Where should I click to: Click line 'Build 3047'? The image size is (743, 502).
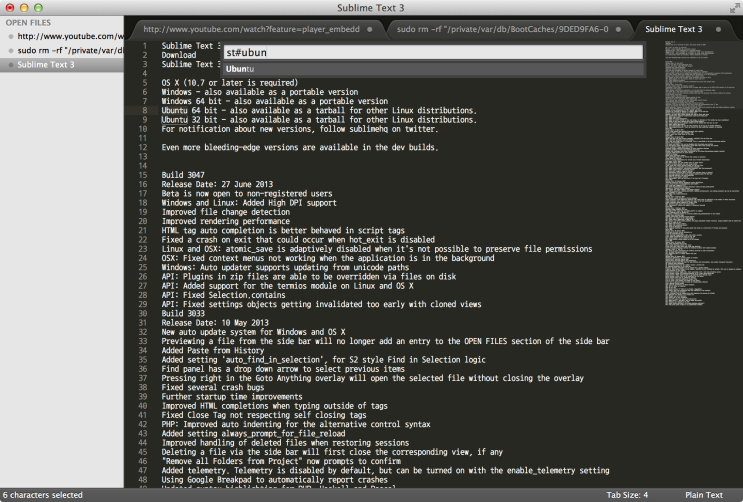(x=183, y=175)
